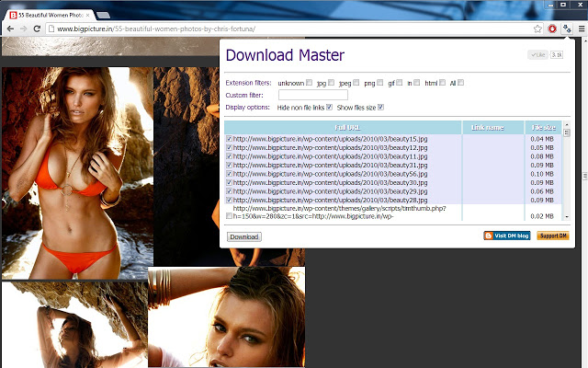Uncheck the beauty12.jpg link checkbox
The image size is (588, 368).
coord(229,147)
